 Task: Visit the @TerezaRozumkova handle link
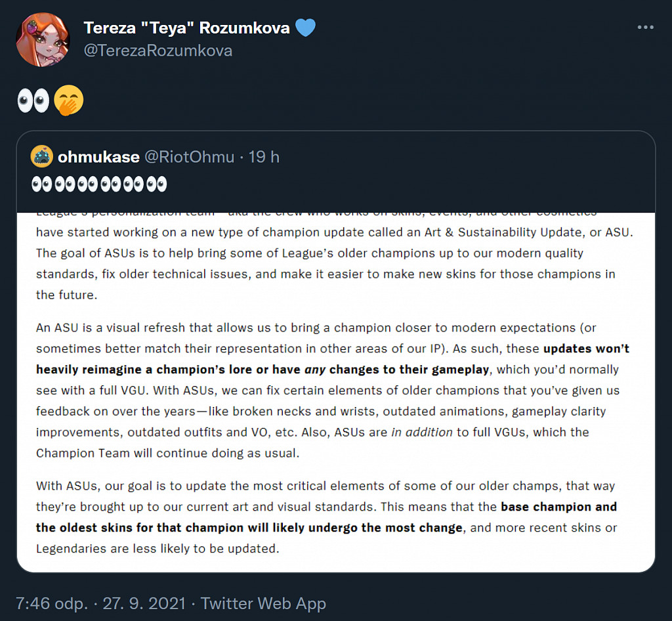click(x=157, y=51)
